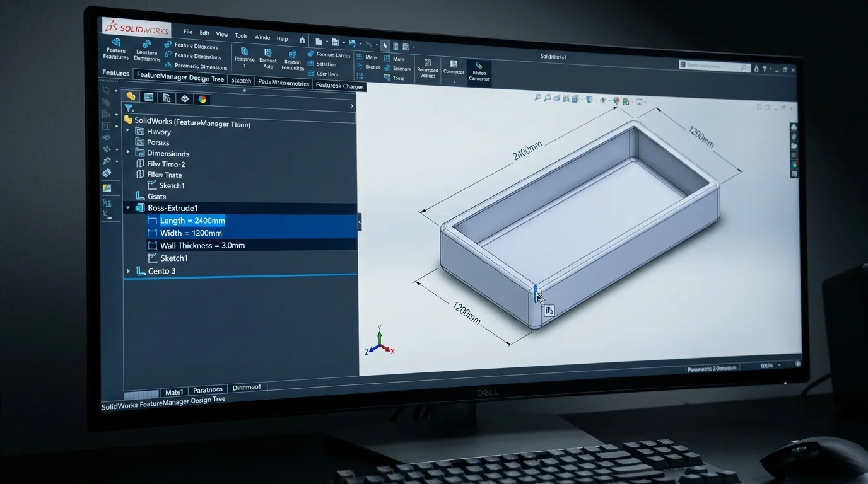Image resolution: width=868 pixels, height=484 pixels.
Task: Click the 2400mm dimension label in viewport
Action: 527,150
